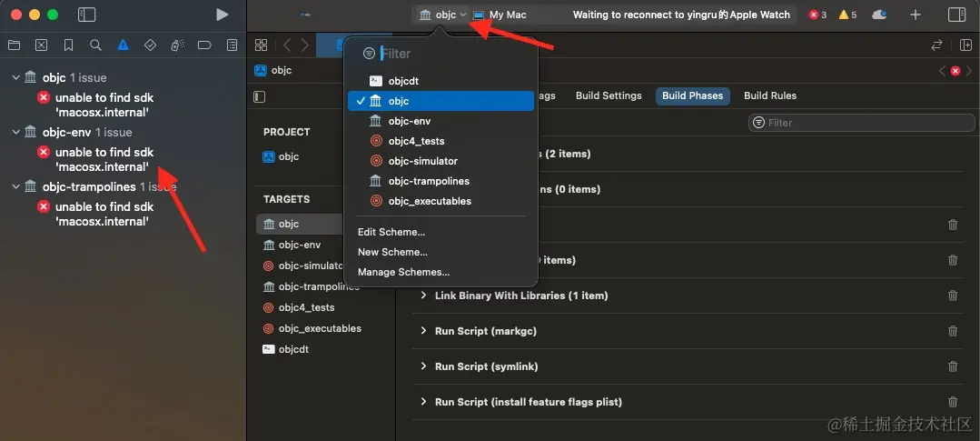Expand Run Script (symlink) phase
The image size is (980, 441).
pos(423,366)
